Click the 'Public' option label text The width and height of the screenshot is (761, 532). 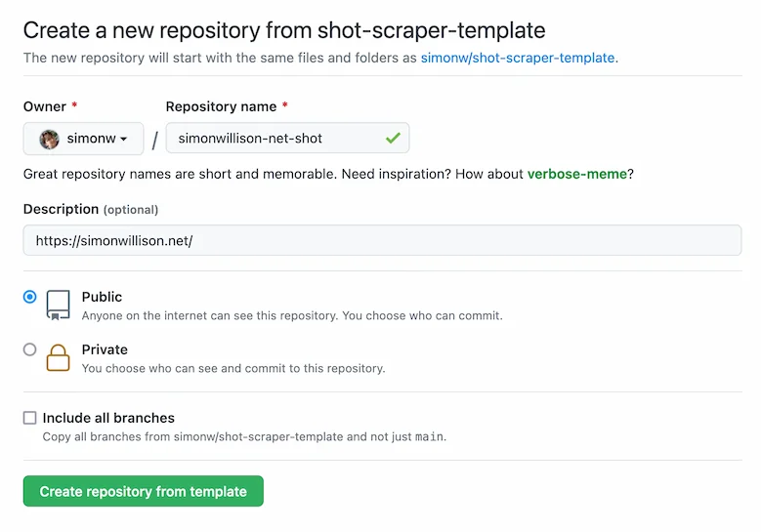point(102,297)
